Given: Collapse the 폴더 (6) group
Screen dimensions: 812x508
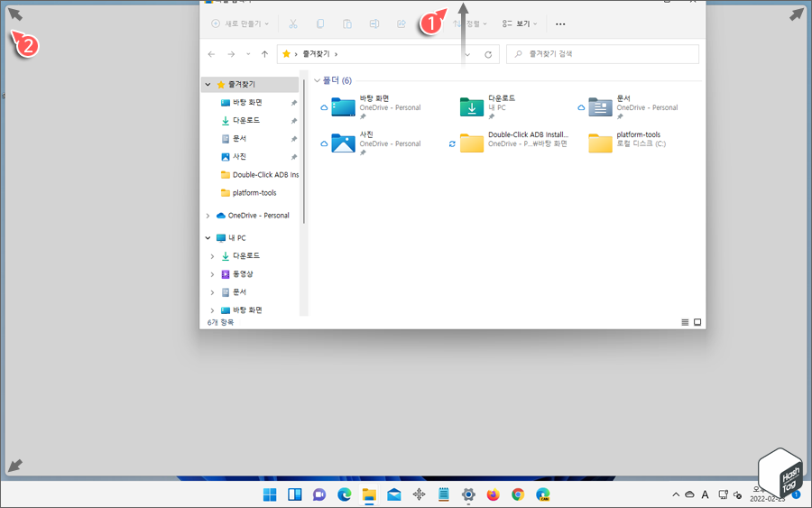Looking at the screenshot, I should pyautogui.click(x=317, y=81).
